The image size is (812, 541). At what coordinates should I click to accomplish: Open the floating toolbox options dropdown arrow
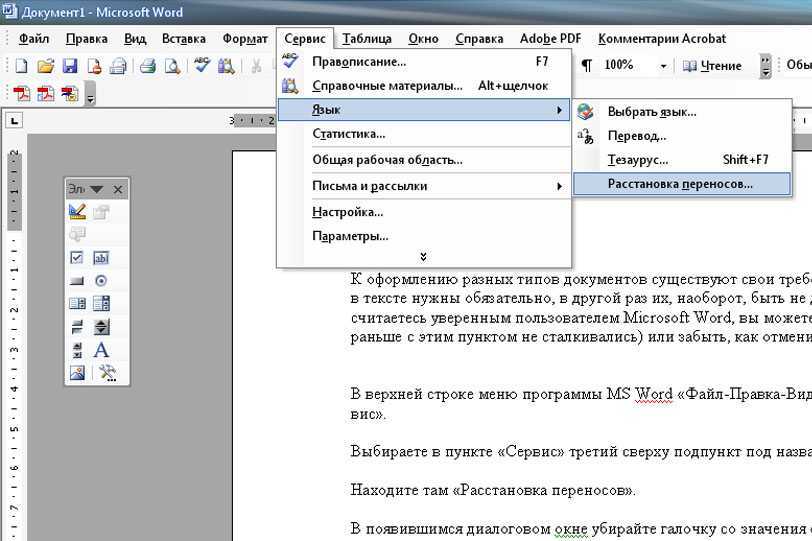[96, 189]
